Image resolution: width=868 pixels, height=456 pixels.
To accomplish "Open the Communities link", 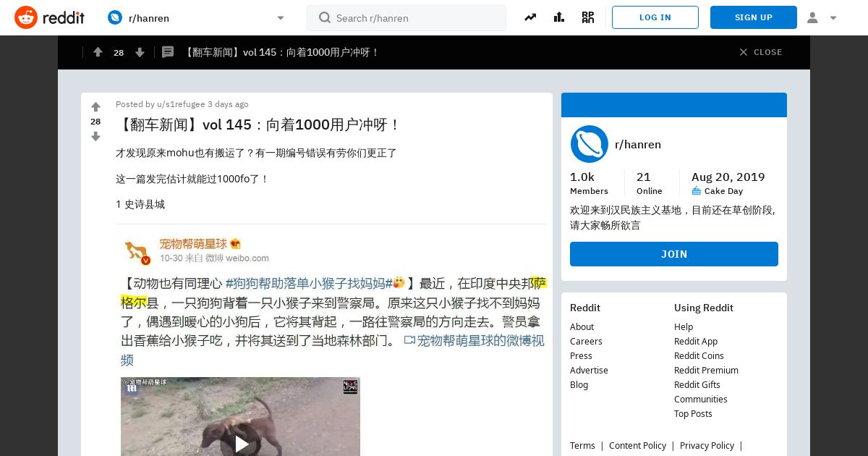I will point(701,400).
